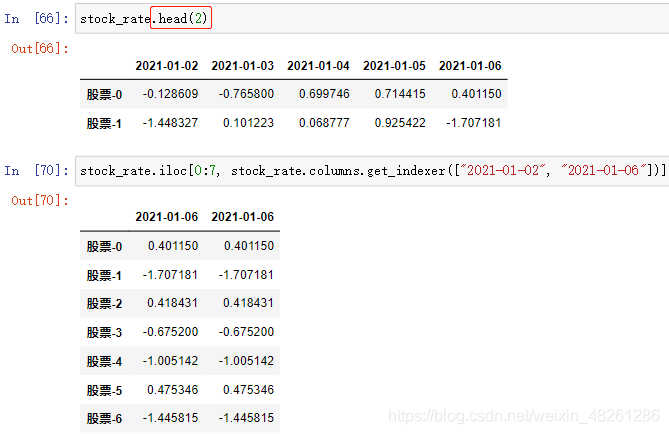Select the In [66] prompt label

point(36,18)
